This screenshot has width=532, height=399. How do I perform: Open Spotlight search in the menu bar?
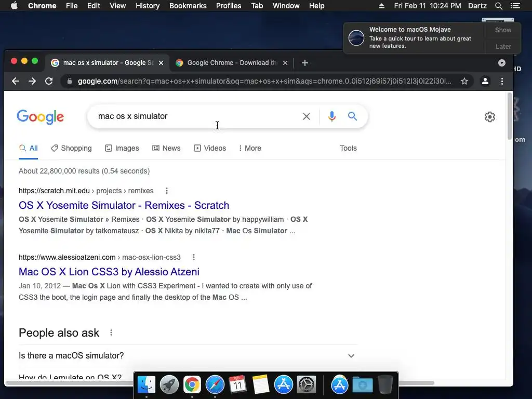click(x=498, y=6)
